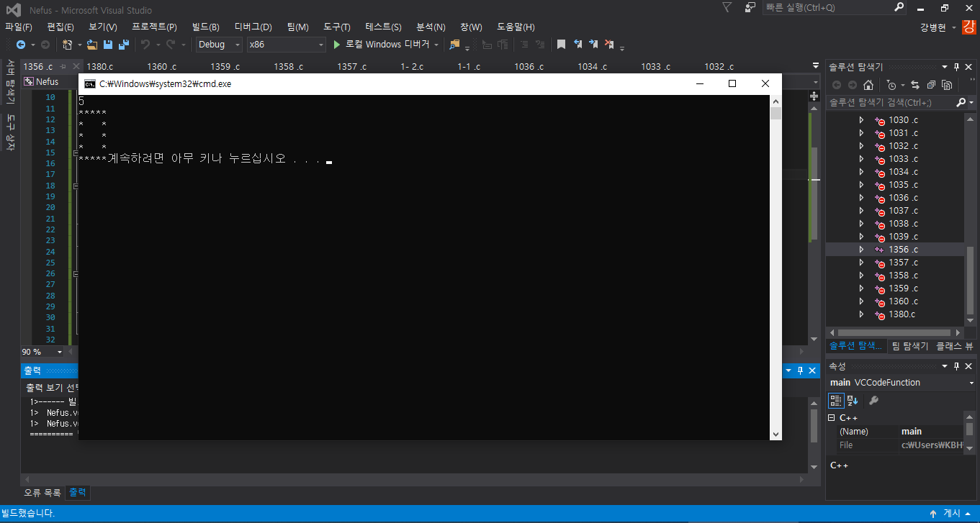980x523 pixels.
Task: Switch to the 출력 tab at bottom
Action: pyautogui.click(x=78, y=493)
